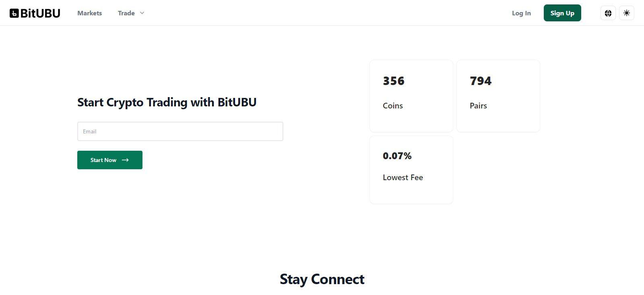Open the Trade menu
The height and width of the screenshot is (295, 644).
pos(126,13)
